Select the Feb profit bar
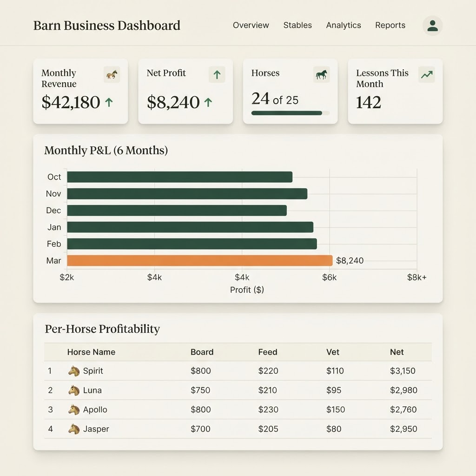The height and width of the screenshot is (476, 476). [x=192, y=244]
